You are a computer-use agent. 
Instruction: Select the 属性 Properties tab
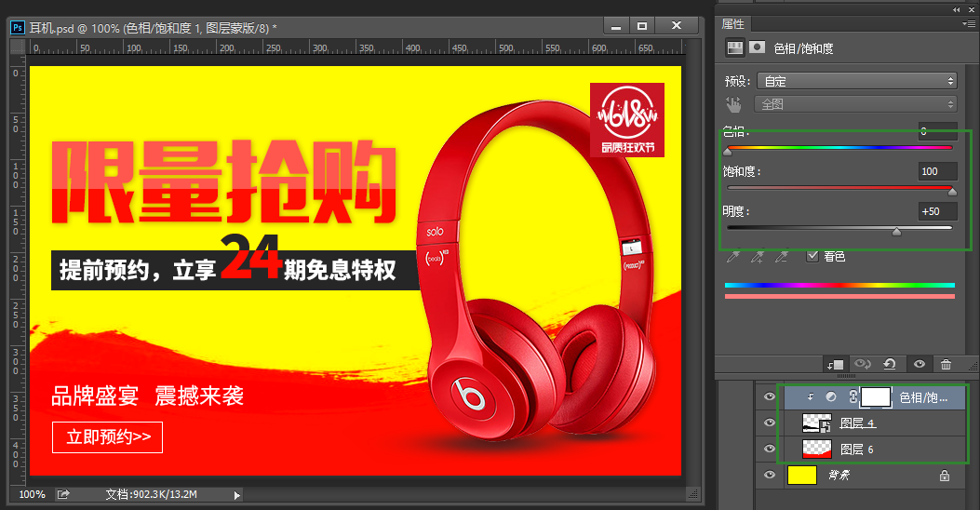coord(734,24)
